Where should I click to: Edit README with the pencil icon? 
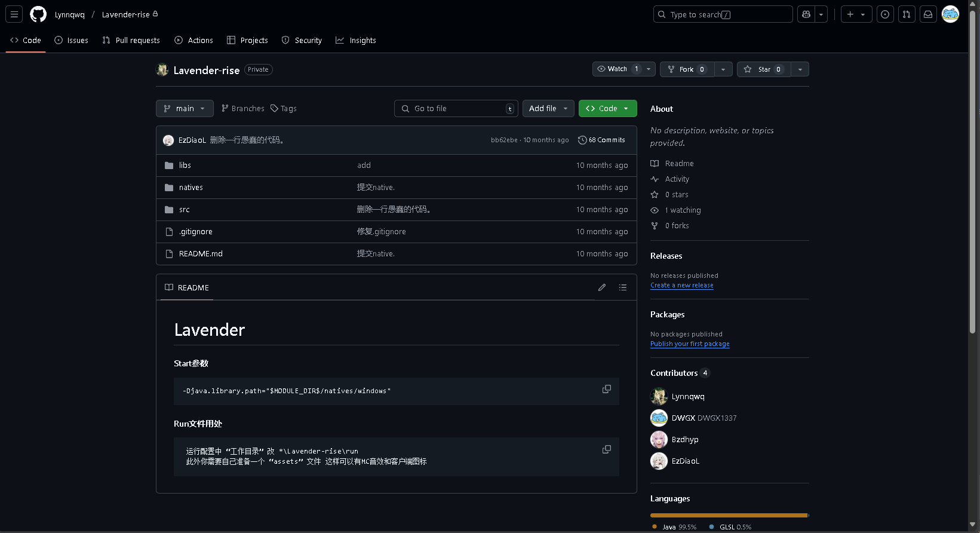click(602, 287)
